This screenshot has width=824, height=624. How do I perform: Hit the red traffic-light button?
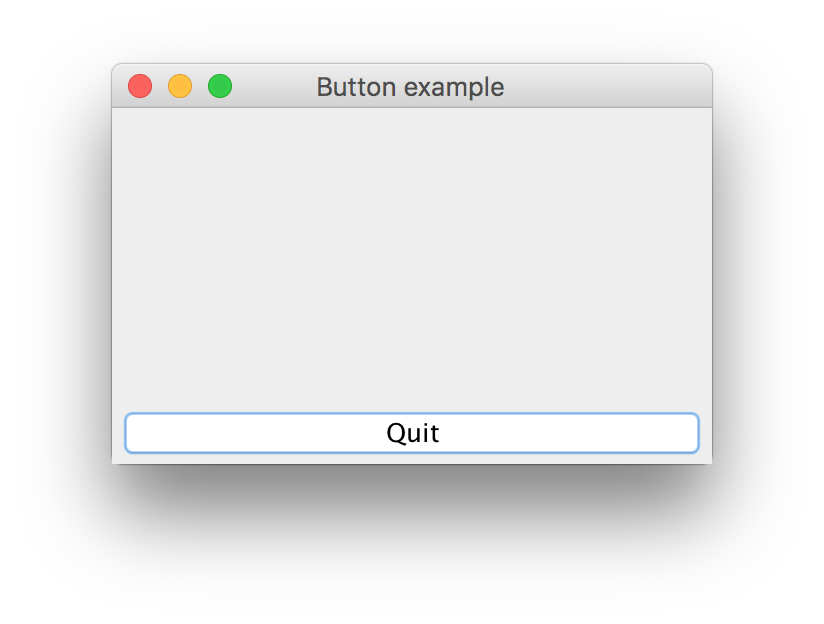[x=140, y=87]
